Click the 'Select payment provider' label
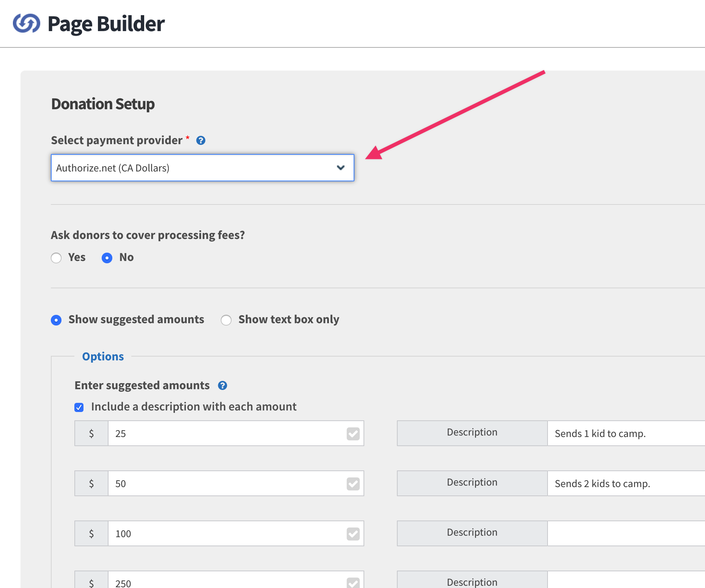The height and width of the screenshot is (588, 705). point(117,140)
